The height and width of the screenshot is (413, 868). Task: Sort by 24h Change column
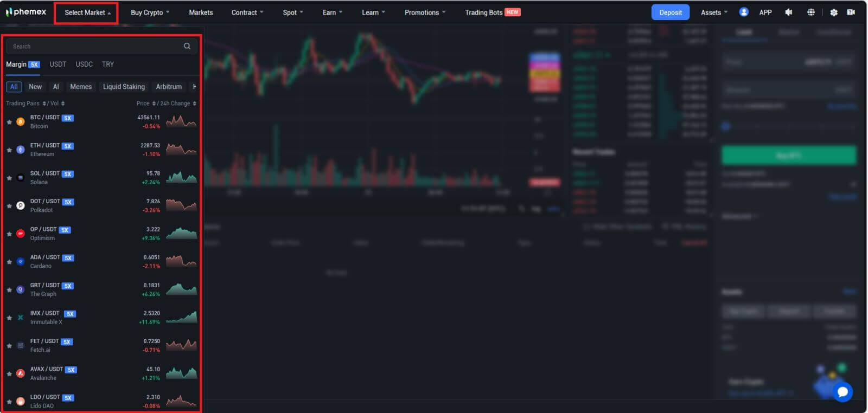click(178, 103)
